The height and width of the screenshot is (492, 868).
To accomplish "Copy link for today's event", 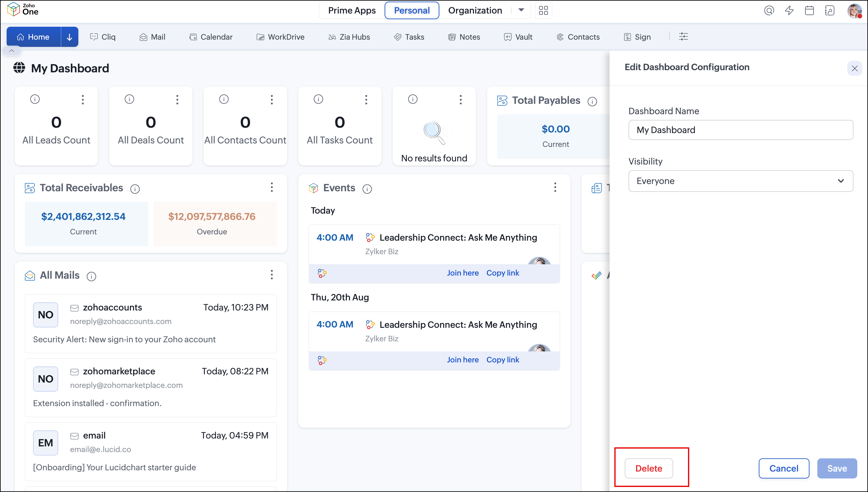I will [503, 273].
